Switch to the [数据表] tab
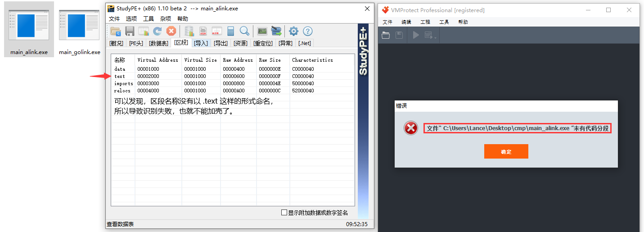Image resolution: width=644 pixels, height=232 pixels. coord(159,43)
